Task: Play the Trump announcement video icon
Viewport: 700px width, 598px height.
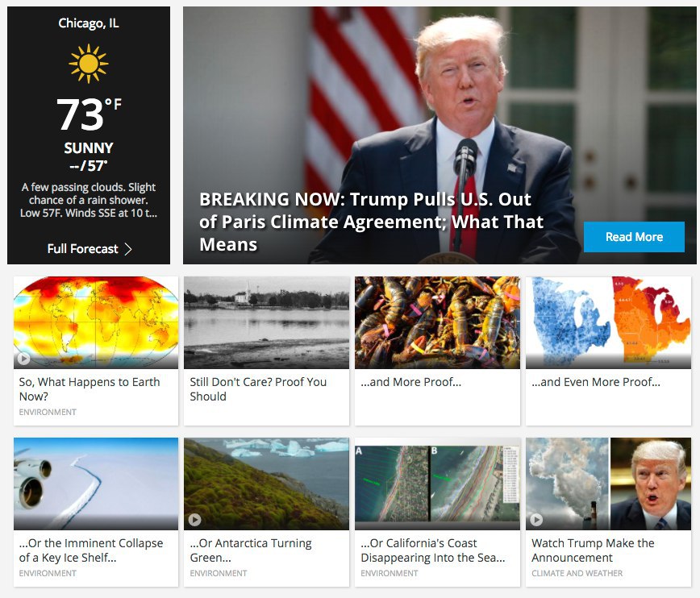Action: coord(536,520)
